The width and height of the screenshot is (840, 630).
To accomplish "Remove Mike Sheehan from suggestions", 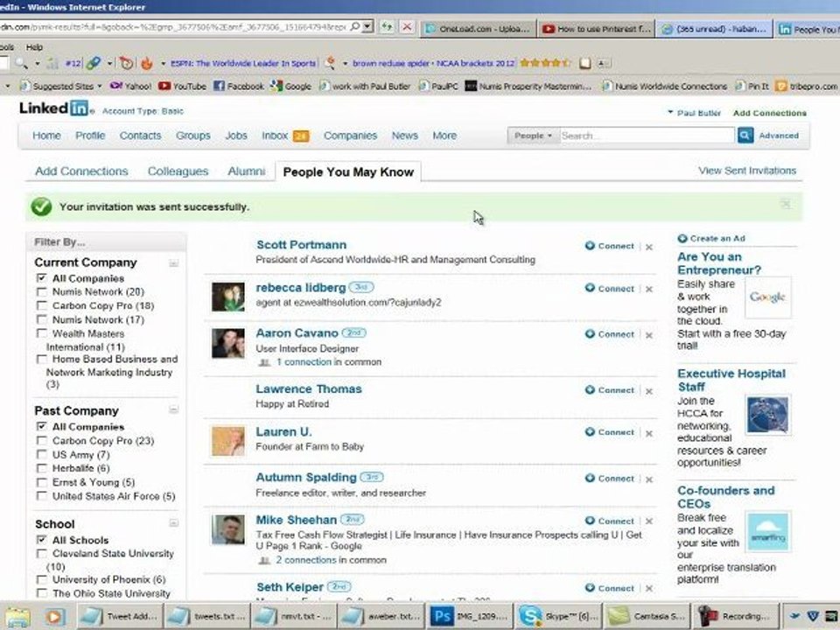I will [x=649, y=521].
